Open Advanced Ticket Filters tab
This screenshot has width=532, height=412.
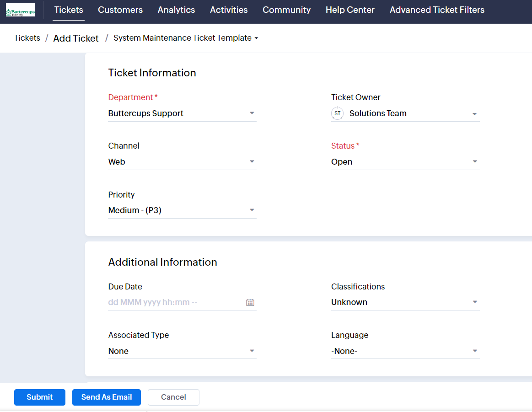point(437,10)
